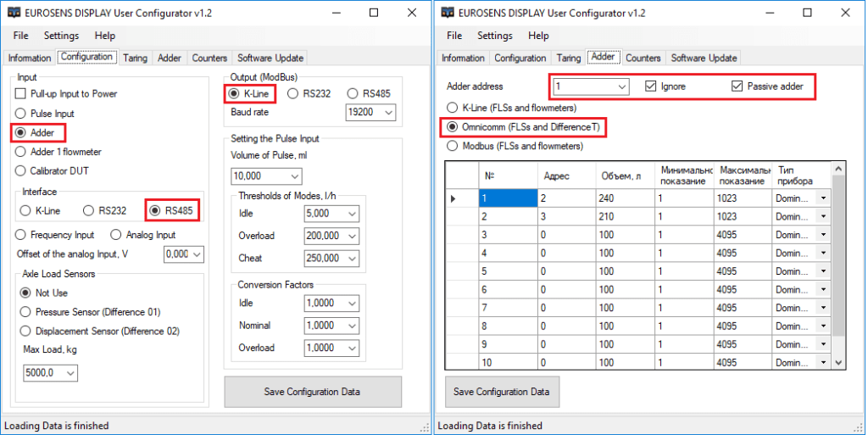
Task: Click the down arrow of the adder table scrollbar
Action: coord(838,361)
